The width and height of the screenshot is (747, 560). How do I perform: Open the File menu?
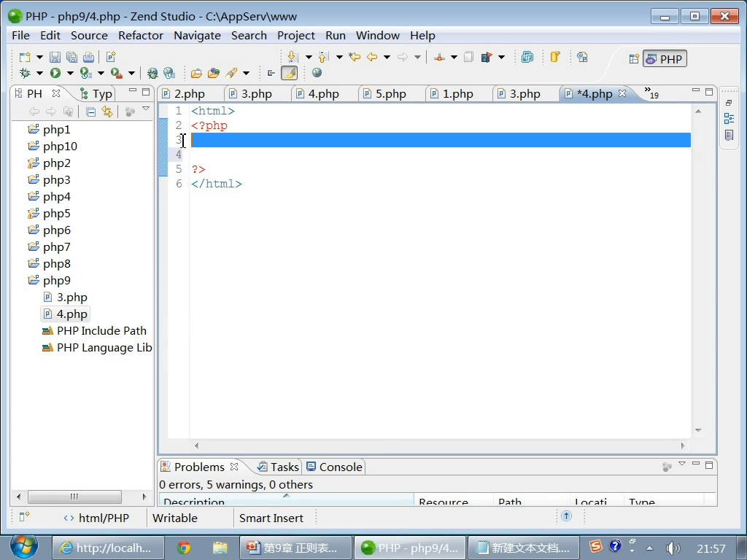(x=20, y=36)
